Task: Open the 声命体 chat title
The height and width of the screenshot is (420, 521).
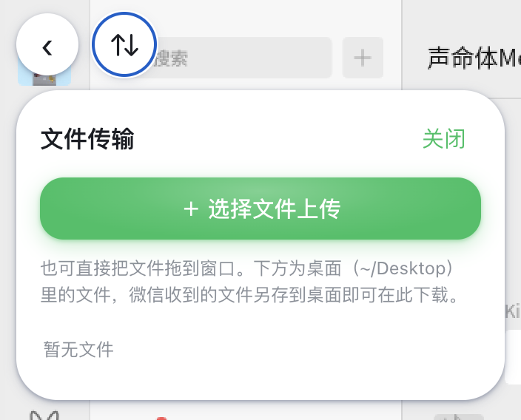Action: coord(474,58)
